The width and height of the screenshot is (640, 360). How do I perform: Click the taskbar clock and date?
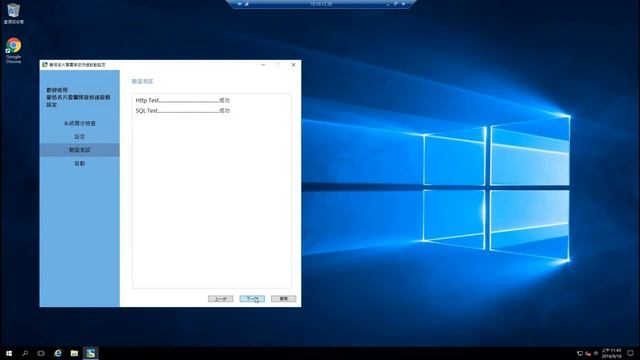coord(611,353)
